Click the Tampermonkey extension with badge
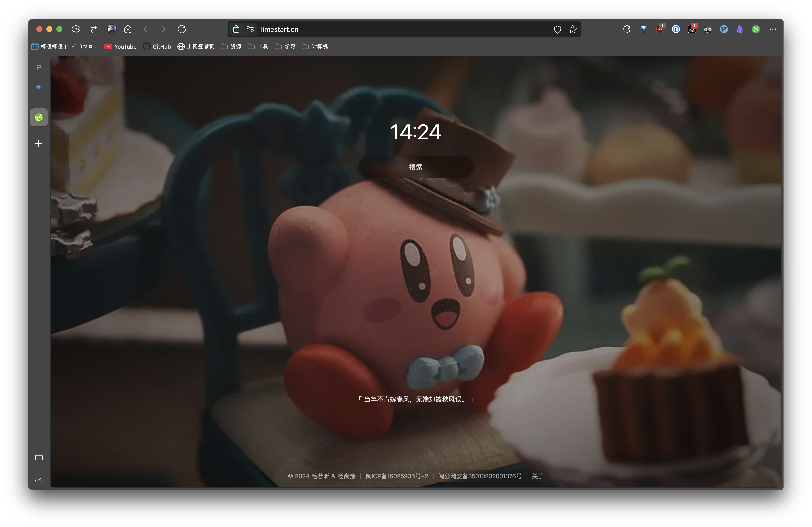Image resolution: width=812 pixels, height=527 pixels. coord(692,29)
